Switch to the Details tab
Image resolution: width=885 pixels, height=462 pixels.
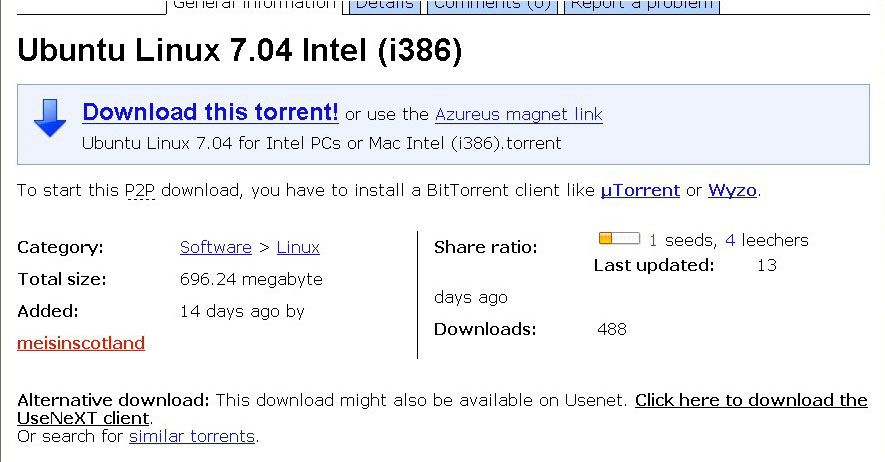[x=385, y=5]
